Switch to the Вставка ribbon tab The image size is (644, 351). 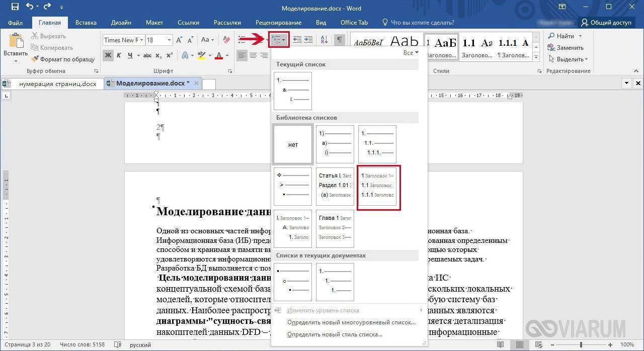86,23
